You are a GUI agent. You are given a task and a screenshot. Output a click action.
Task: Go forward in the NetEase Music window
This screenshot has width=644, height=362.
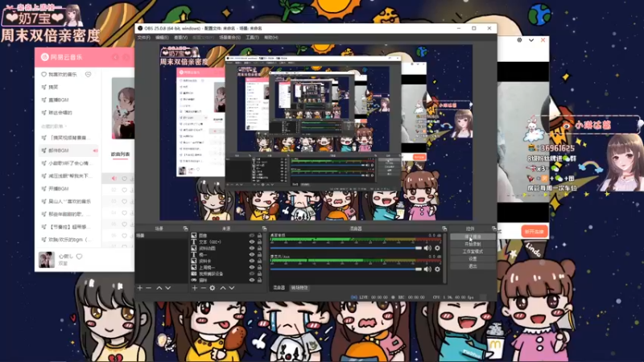[x=126, y=57]
